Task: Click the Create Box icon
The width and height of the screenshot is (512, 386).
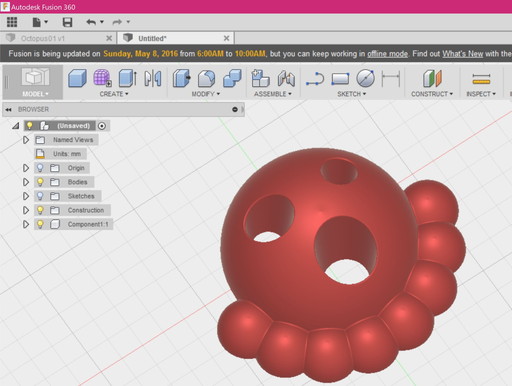Action: (77, 78)
